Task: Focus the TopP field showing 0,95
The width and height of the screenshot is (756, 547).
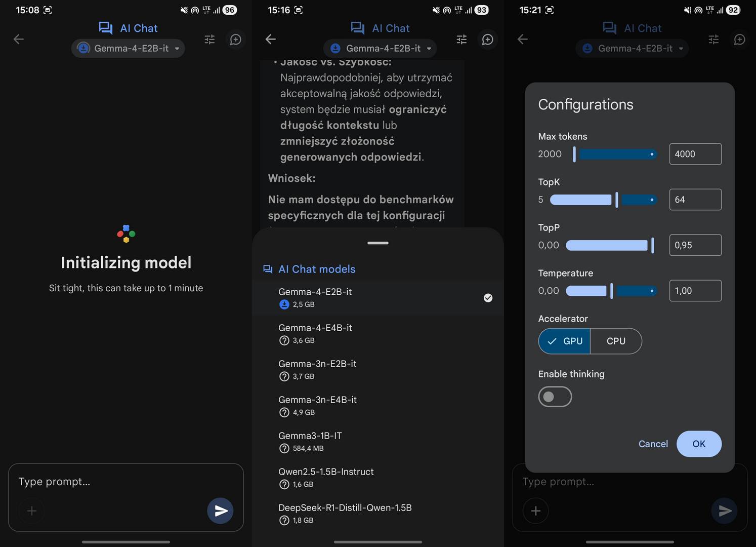Action: (x=695, y=245)
